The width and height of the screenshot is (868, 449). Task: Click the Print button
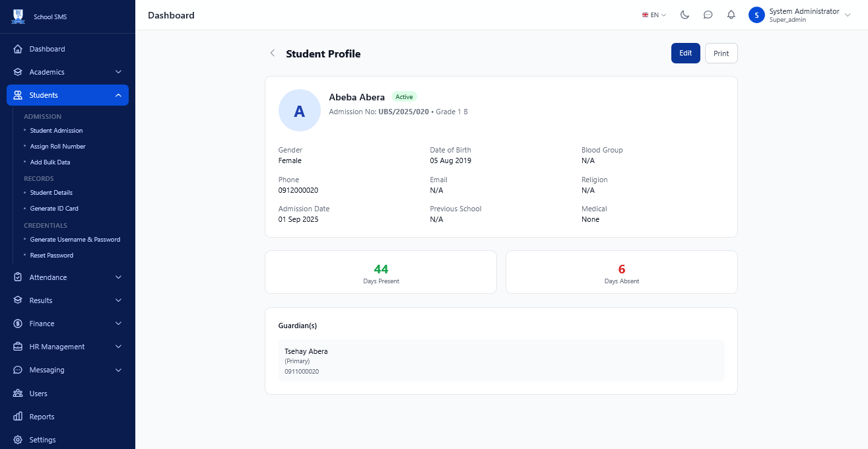(x=721, y=53)
